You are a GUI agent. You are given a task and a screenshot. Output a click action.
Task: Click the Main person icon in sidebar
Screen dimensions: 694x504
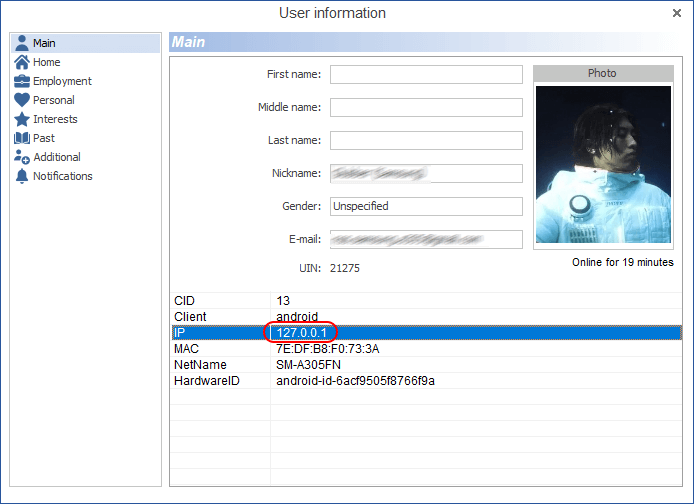[x=21, y=43]
